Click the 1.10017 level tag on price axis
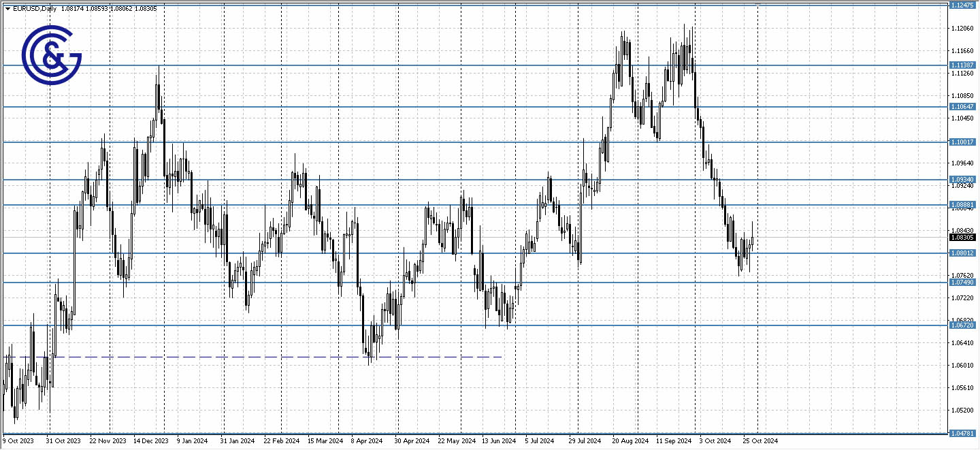Screen dimensions: 980x450 click(x=964, y=142)
